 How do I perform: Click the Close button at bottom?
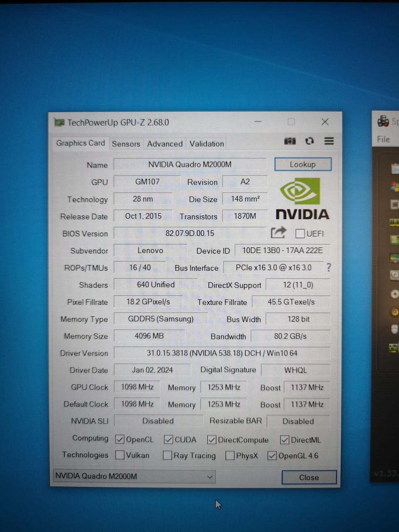pos(309,477)
